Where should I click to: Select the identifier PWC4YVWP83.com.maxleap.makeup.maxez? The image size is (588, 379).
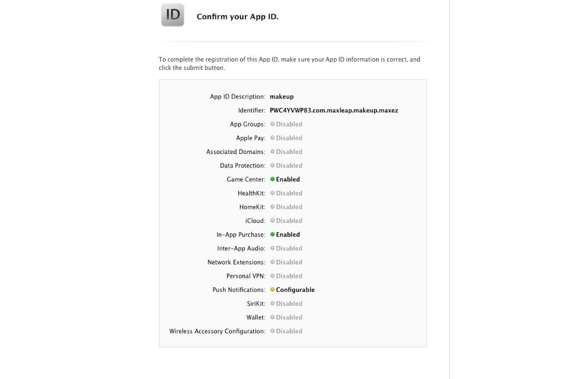tap(334, 110)
